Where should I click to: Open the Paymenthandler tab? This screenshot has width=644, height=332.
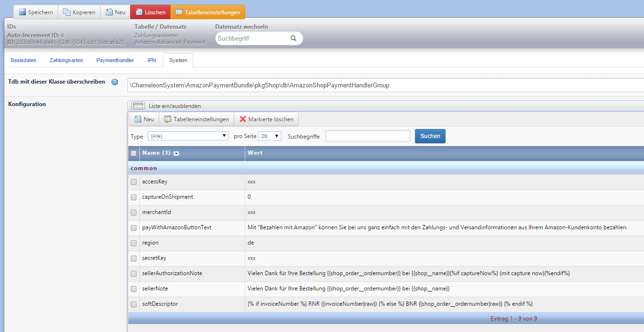[x=115, y=61]
